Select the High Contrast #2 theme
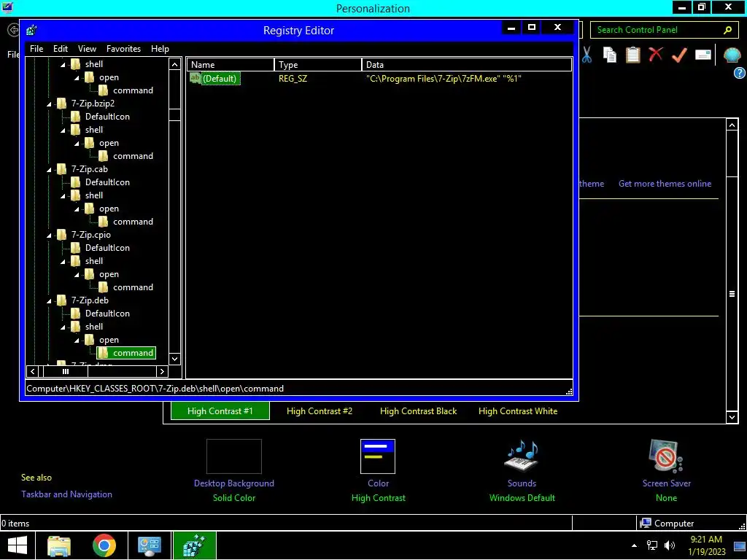Viewport: 747px width, 560px height. [320, 411]
